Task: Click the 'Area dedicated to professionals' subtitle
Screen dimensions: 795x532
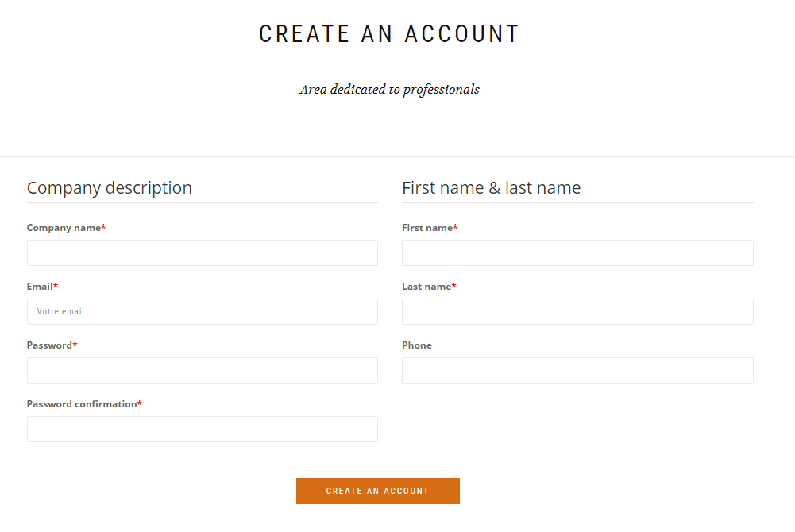Action: (x=389, y=90)
